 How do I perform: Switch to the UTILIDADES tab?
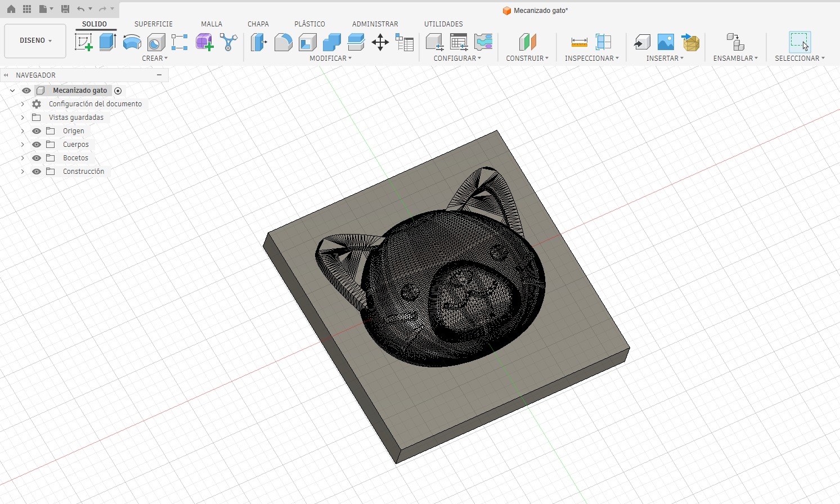tap(443, 24)
